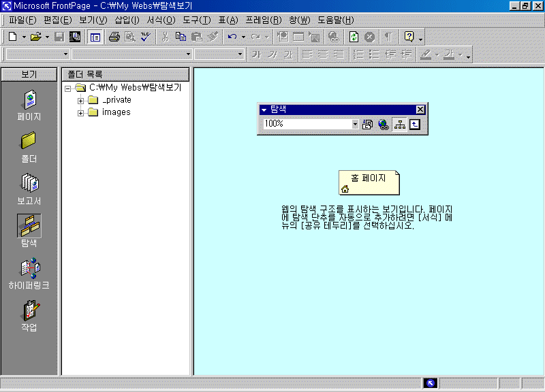Expand the images folder

pos(80,114)
